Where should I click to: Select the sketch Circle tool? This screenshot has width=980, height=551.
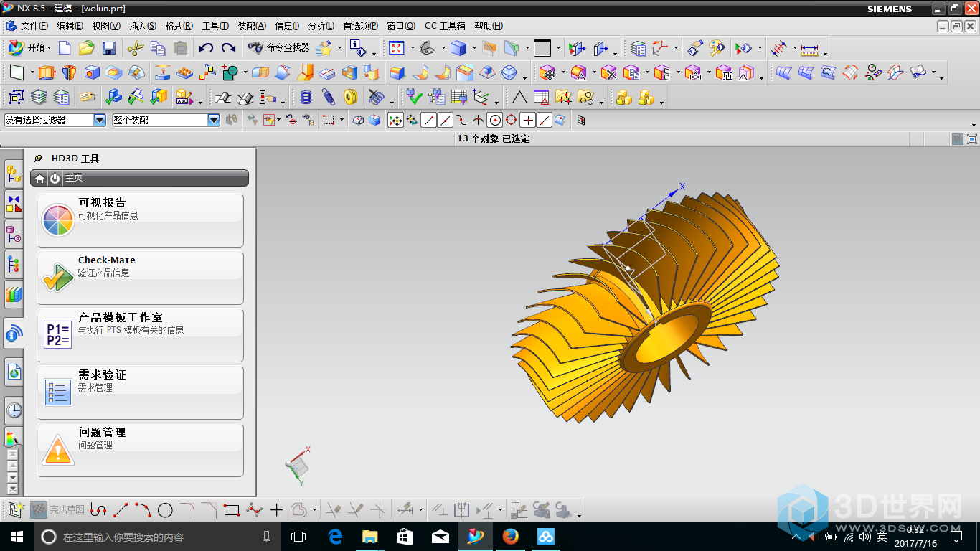(x=165, y=510)
